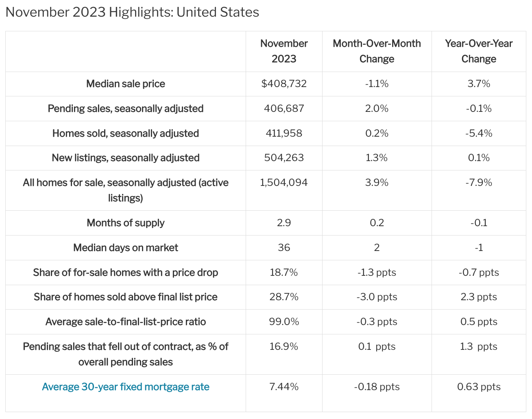Select the Year-Over-Year Change column header

point(479,51)
